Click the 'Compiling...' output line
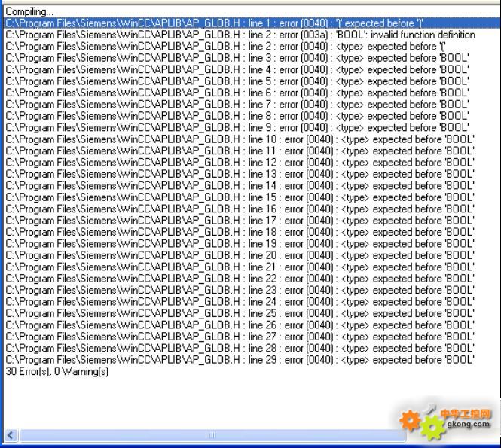 click(29, 11)
